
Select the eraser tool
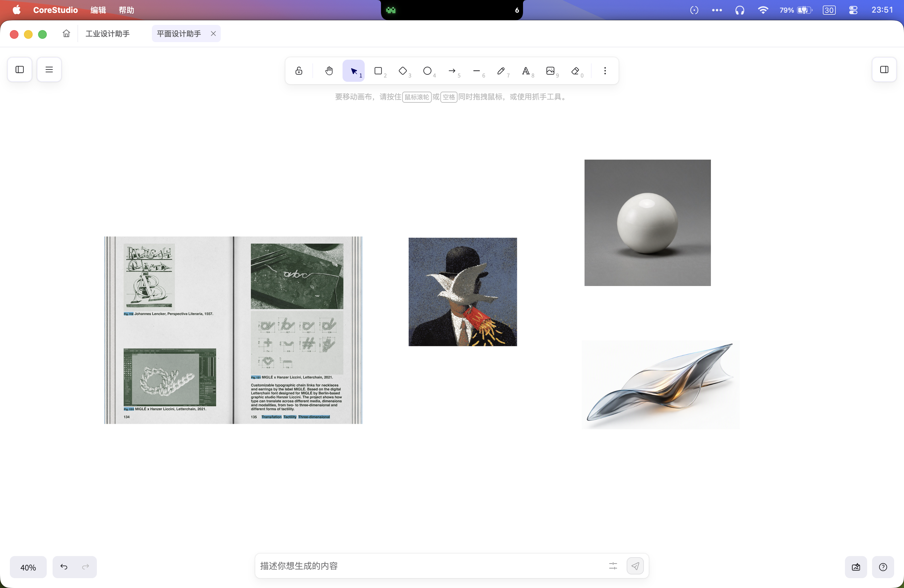575,71
